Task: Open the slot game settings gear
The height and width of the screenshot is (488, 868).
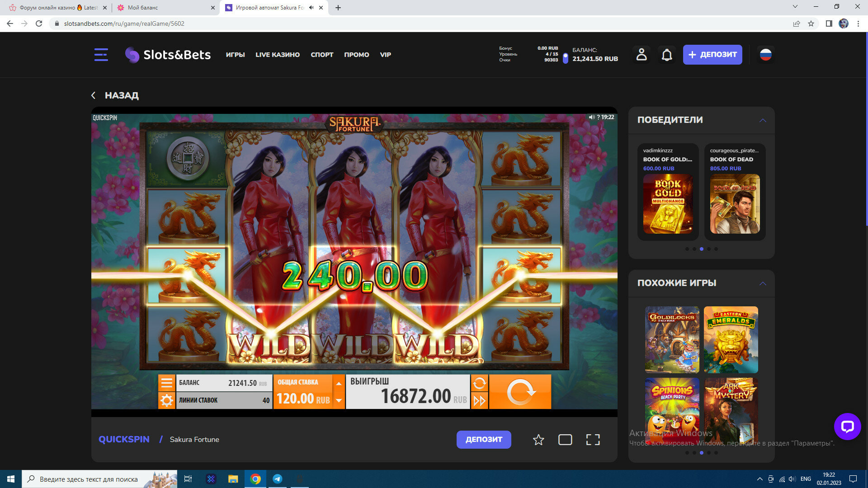Action: tap(166, 400)
